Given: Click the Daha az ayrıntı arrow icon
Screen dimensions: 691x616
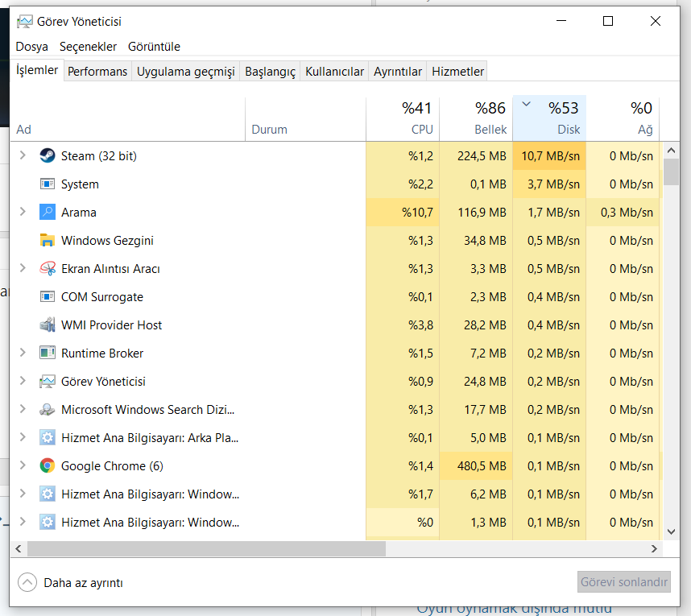Looking at the screenshot, I should [27, 582].
